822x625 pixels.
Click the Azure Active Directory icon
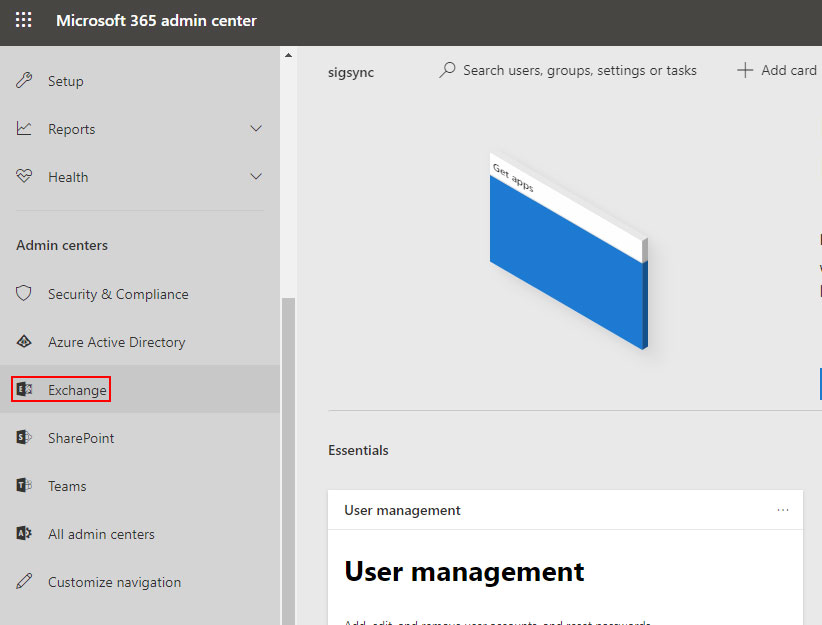[x=24, y=342]
